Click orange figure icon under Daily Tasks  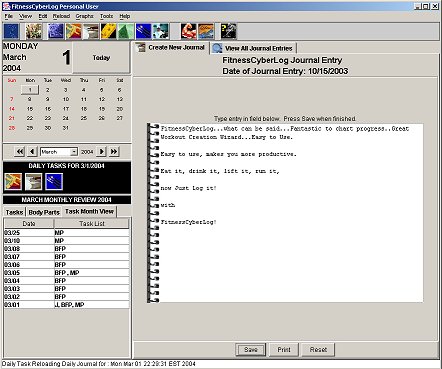pos(13,182)
